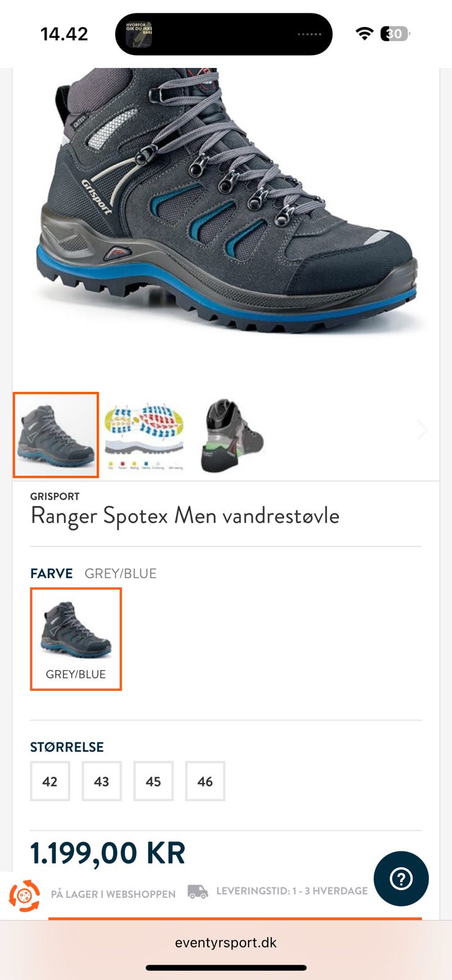Tap the eventyrsport.dk address bar
Screen dimensions: 452x980
point(226,943)
